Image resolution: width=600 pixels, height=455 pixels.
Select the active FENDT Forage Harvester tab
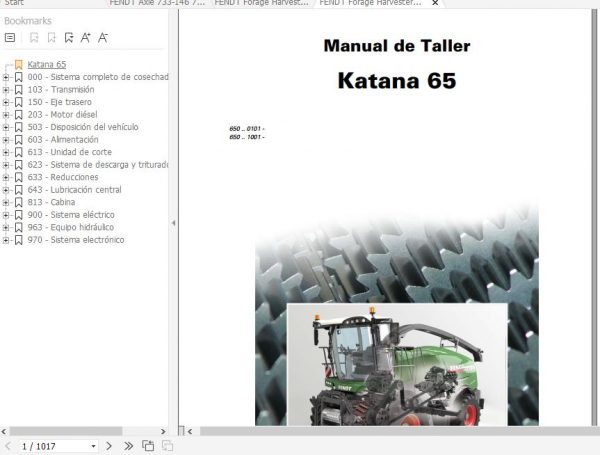click(x=370, y=3)
